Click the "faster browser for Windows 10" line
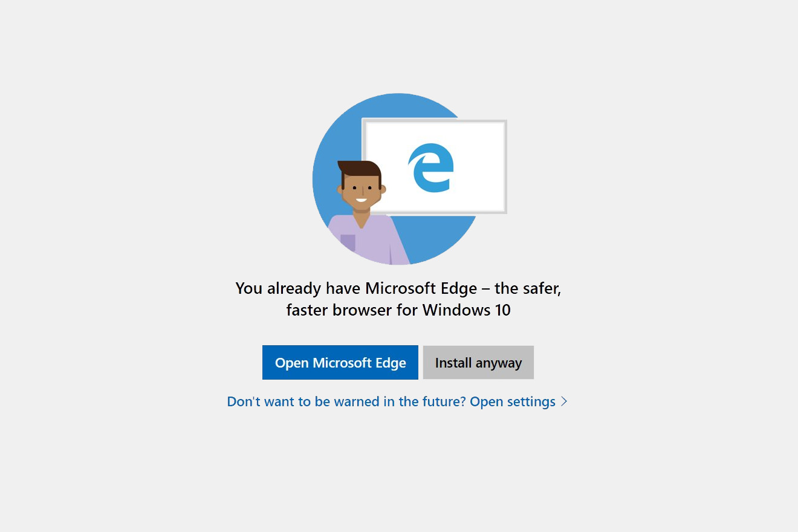 coord(398,310)
